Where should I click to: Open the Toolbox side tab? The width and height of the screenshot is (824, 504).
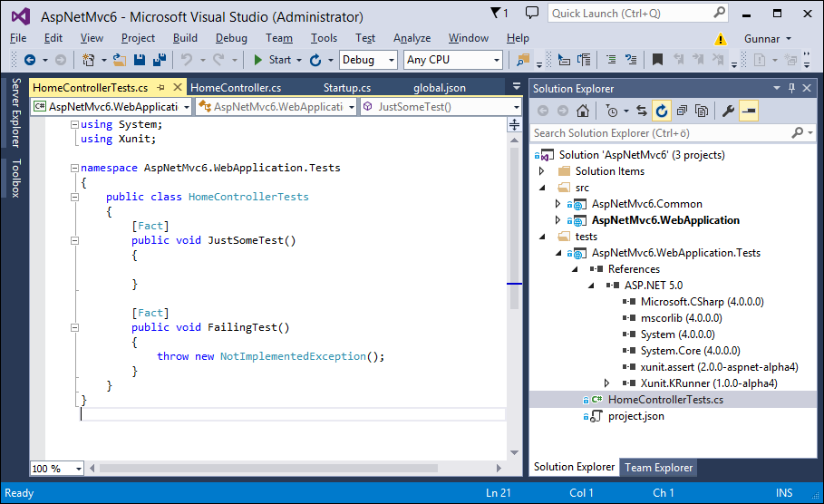point(16,179)
